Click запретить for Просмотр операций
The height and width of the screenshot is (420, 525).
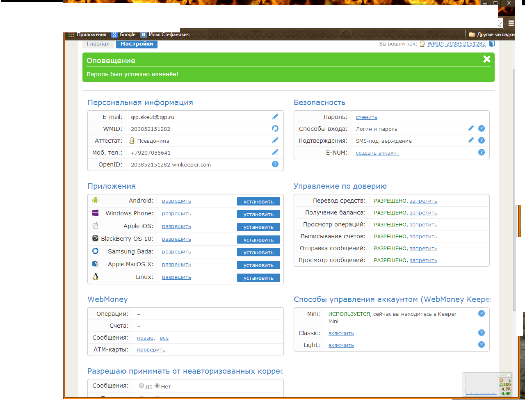coord(423,225)
